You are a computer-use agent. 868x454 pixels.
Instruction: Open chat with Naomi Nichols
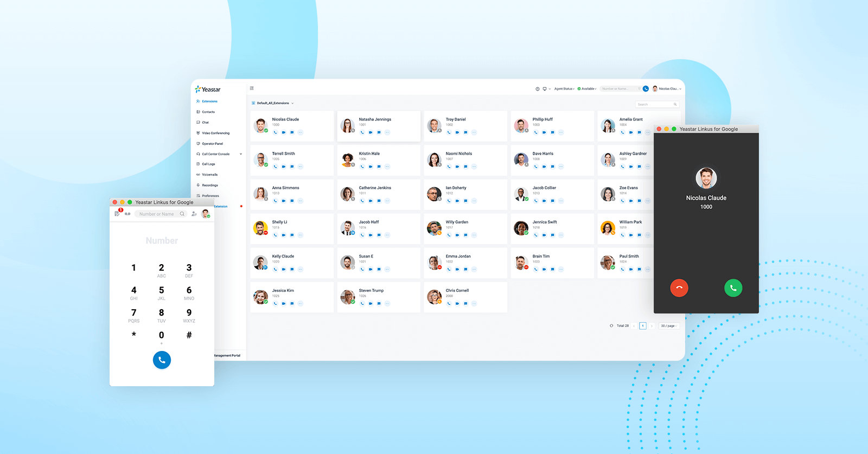pos(465,167)
